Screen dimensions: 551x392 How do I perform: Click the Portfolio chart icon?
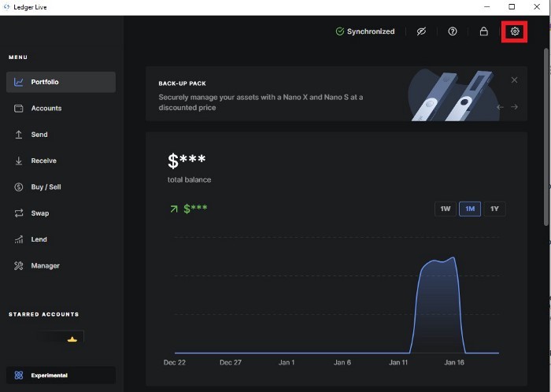coord(19,82)
